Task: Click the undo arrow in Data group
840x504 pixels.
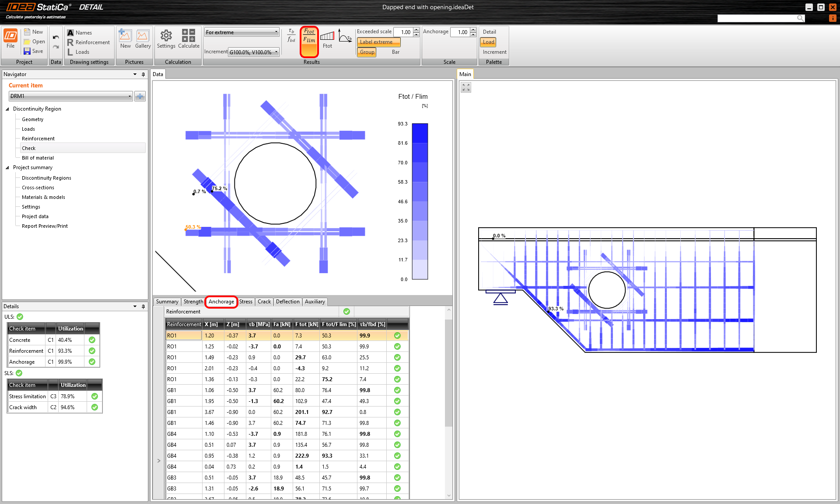Action: pos(56,37)
